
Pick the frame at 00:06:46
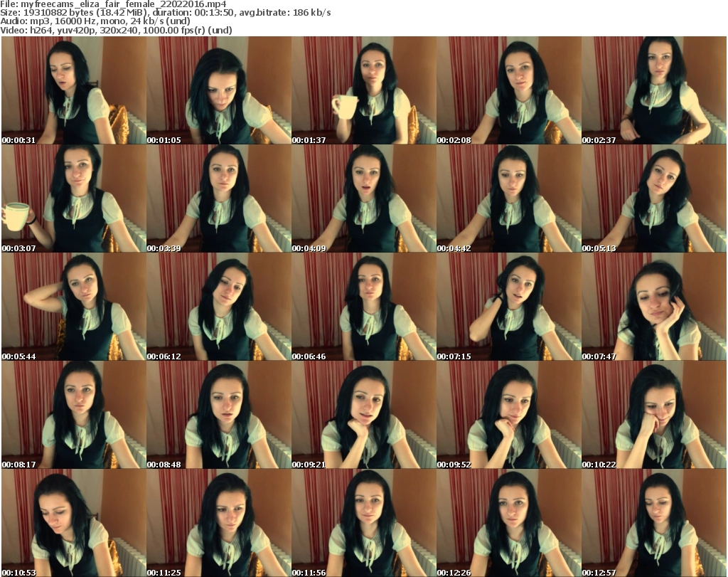(363, 307)
